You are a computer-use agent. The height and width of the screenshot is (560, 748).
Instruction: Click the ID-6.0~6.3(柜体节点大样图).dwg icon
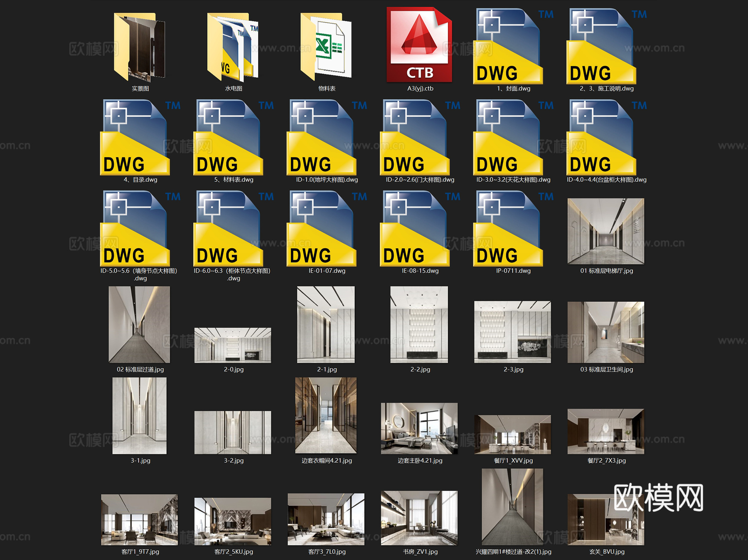point(234,228)
